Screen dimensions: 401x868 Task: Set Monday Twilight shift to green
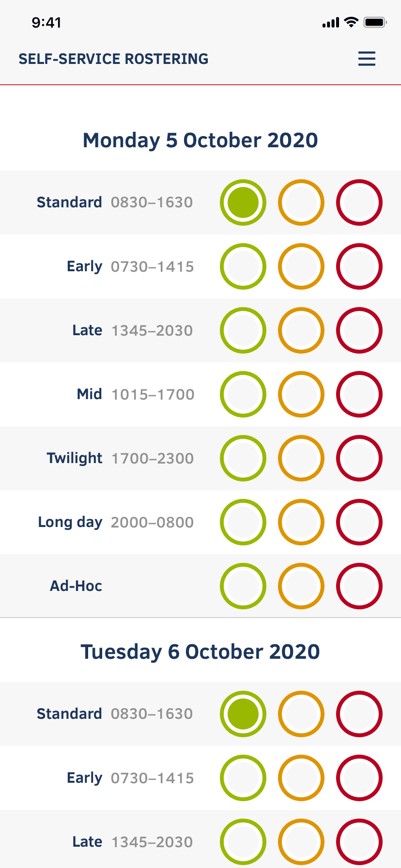tap(243, 458)
